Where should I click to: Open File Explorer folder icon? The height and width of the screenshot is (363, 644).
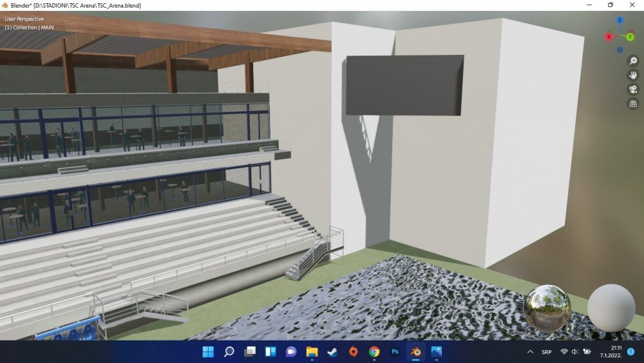pos(312,352)
